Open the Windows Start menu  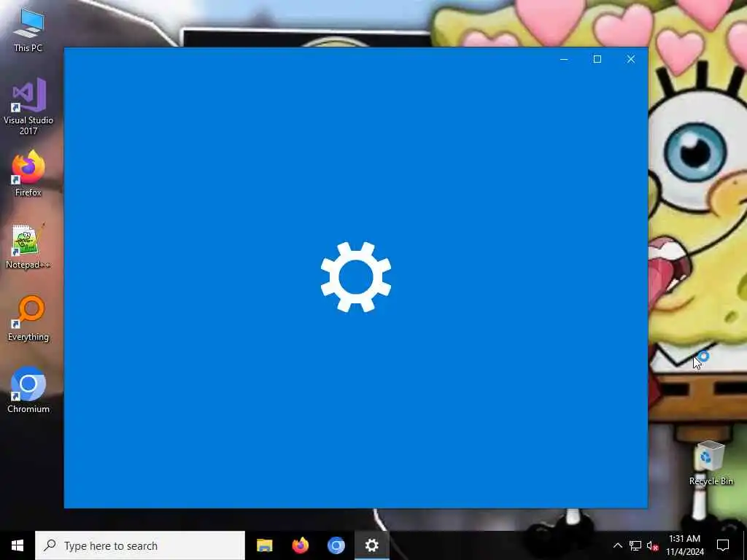pyautogui.click(x=18, y=545)
